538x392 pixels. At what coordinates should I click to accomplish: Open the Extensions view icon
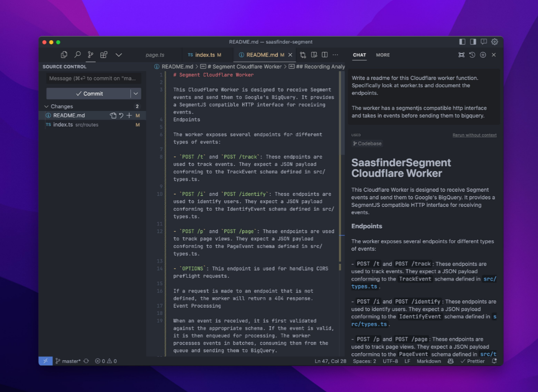pos(104,55)
